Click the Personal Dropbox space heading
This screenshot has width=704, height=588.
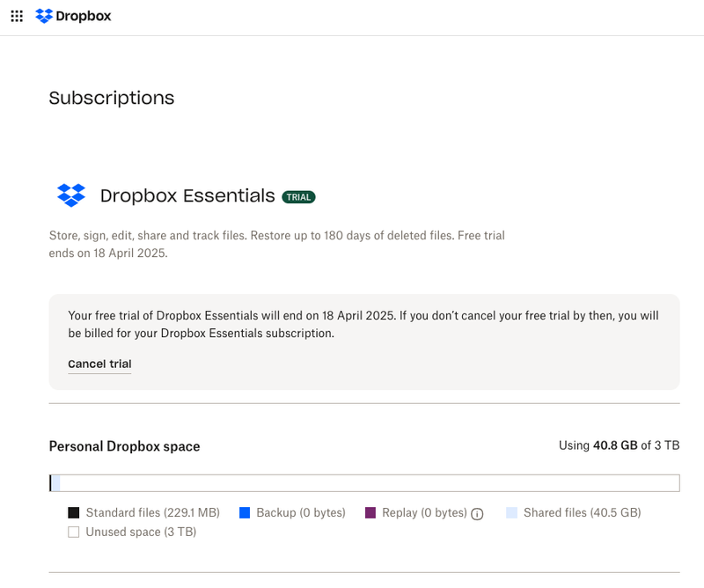[x=124, y=446]
